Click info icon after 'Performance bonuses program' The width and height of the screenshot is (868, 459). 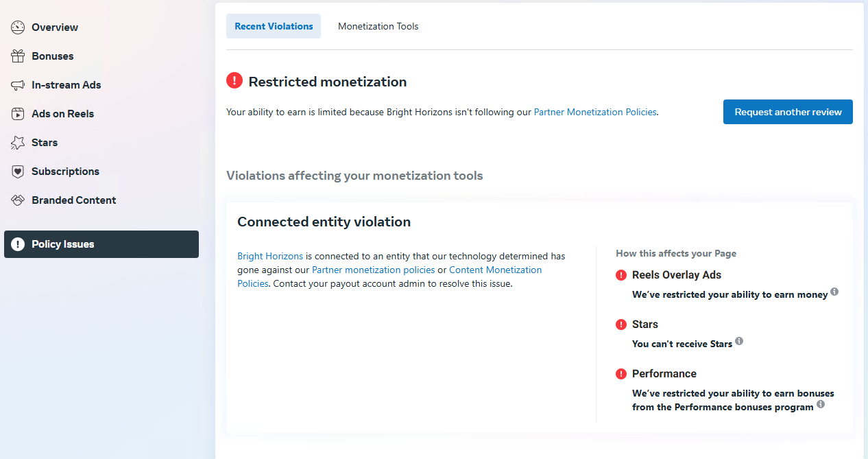821,404
